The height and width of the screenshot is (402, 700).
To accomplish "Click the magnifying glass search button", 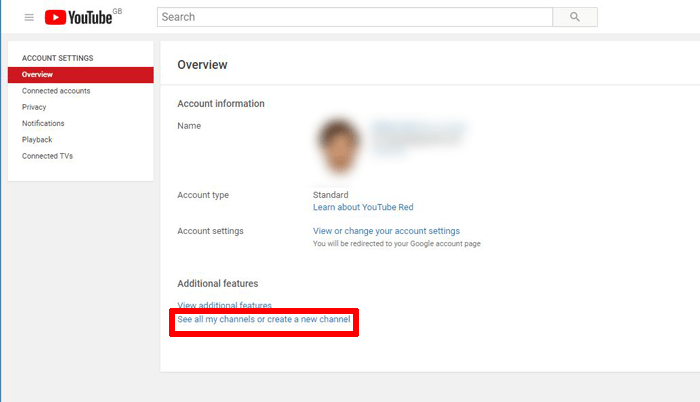I will [575, 17].
